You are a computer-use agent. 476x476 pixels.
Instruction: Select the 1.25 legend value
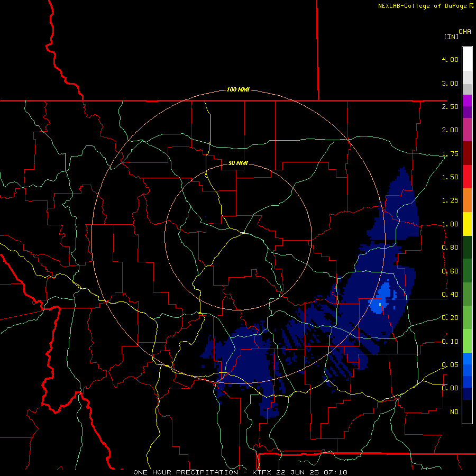pyautogui.click(x=450, y=200)
